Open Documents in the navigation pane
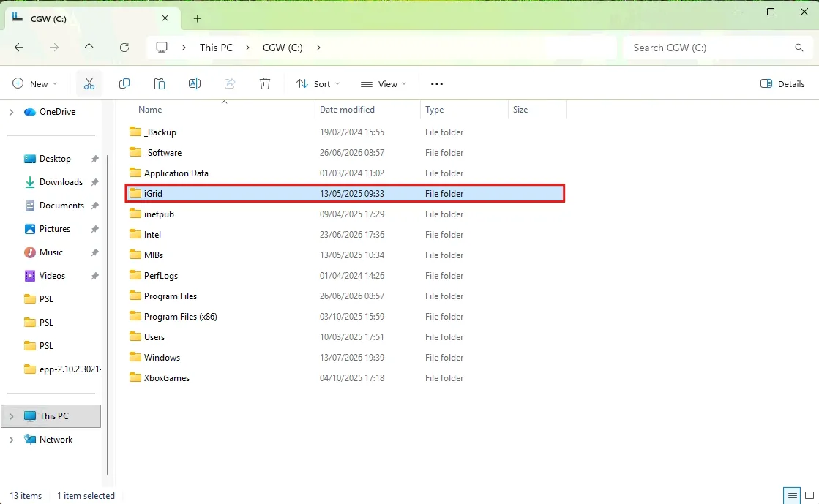This screenshot has height=504, width=819. 61,206
